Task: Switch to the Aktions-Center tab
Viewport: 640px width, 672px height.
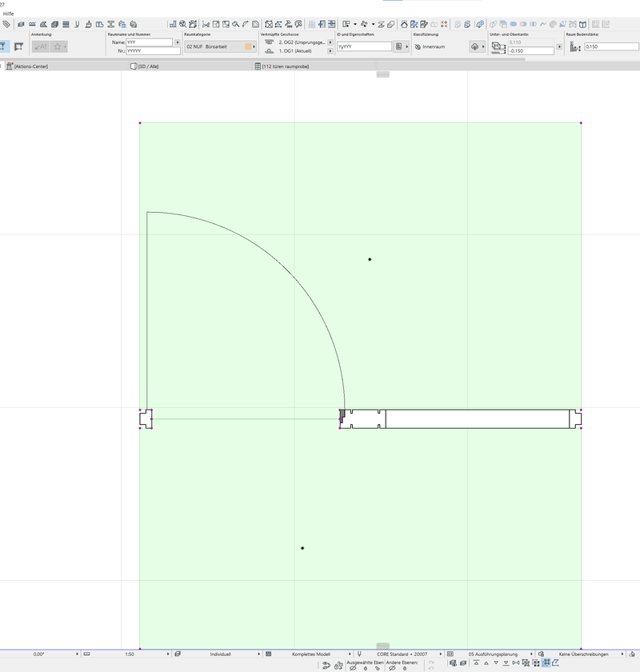Action: [x=31, y=66]
